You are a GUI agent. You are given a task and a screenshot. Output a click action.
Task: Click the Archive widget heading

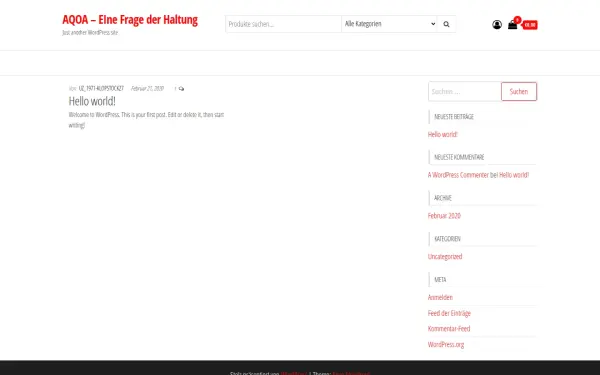coord(443,198)
